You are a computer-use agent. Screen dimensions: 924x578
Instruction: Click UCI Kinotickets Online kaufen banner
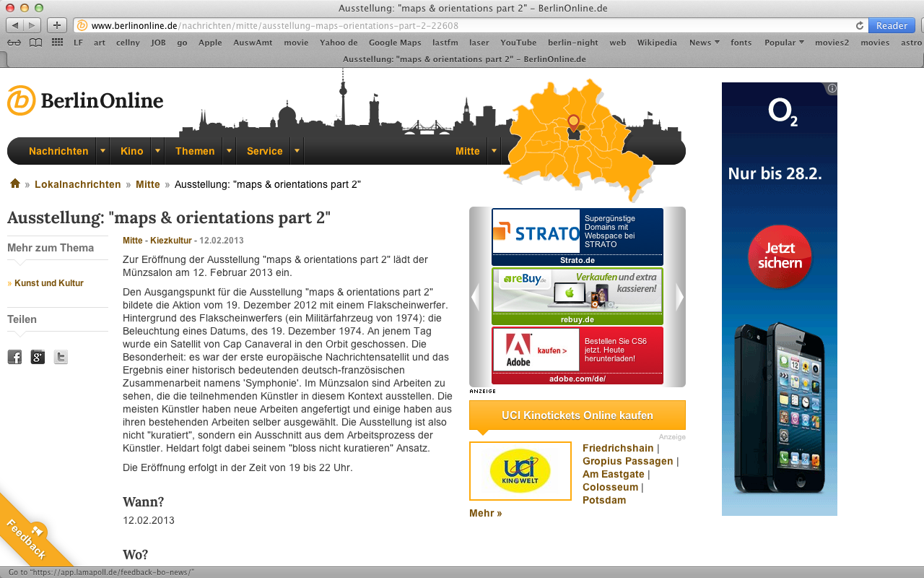pos(577,415)
